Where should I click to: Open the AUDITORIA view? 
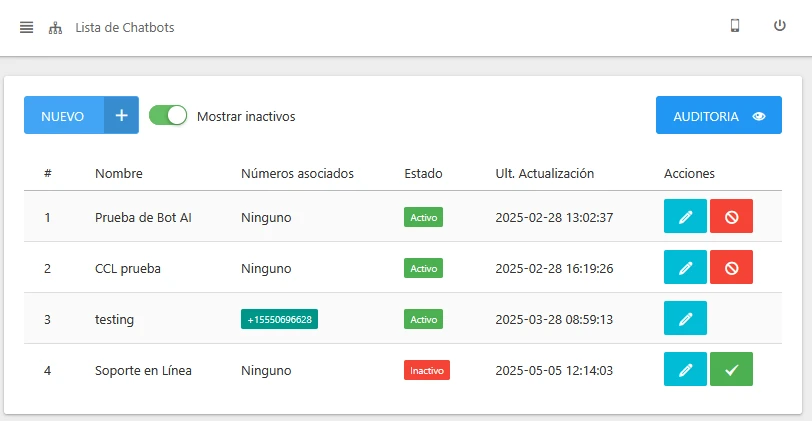(x=718, y=115)
